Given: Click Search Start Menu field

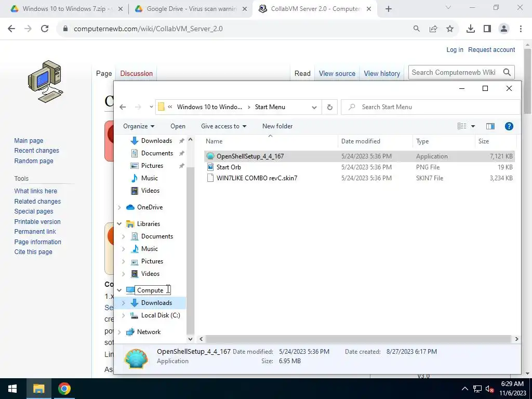Looking at the screenshot, I should [430, 107].
